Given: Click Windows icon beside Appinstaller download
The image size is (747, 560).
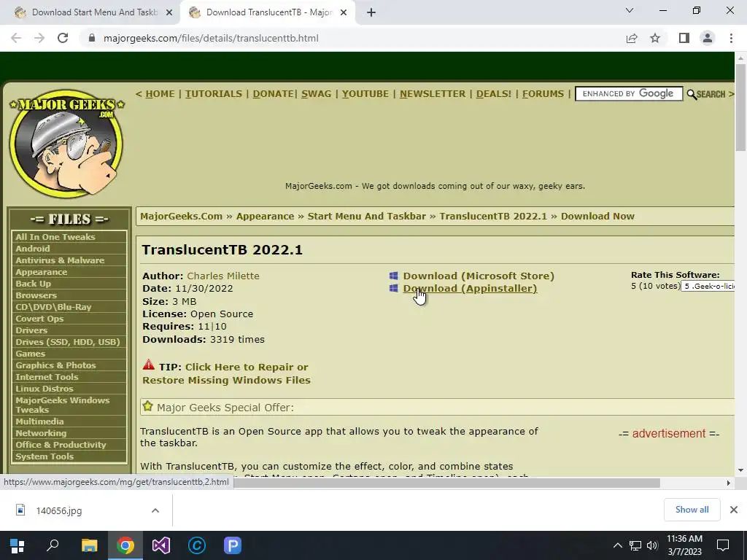Looking at the screenshot, I should tap(393, 288).
